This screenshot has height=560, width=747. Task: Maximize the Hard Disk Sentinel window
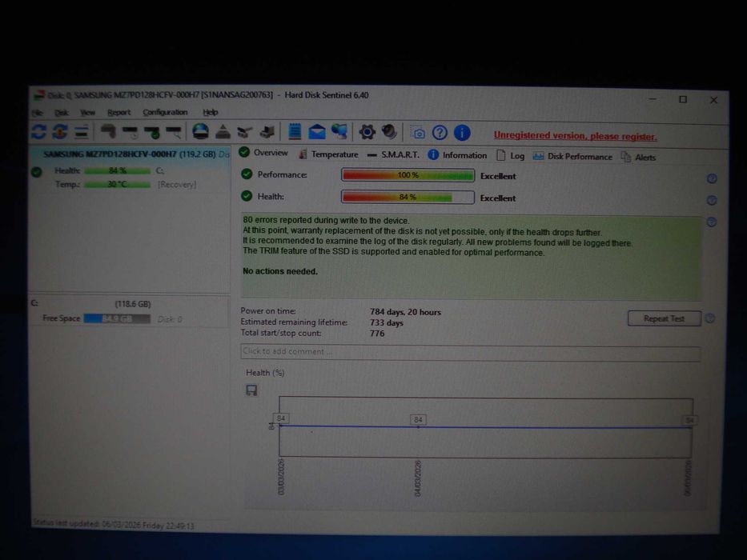tap(683, 99)
